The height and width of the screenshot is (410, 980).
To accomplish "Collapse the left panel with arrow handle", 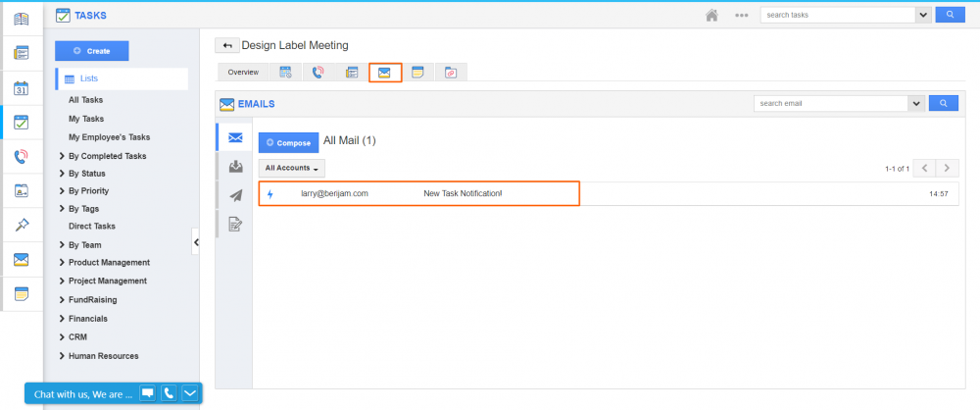I will [196, 241].
